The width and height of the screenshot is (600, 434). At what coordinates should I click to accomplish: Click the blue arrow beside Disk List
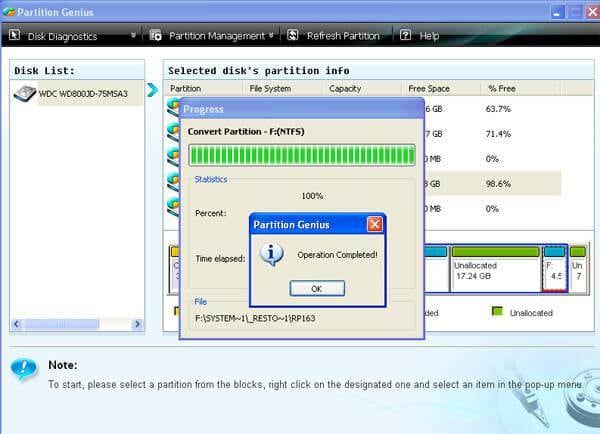[x=152, y=90]
